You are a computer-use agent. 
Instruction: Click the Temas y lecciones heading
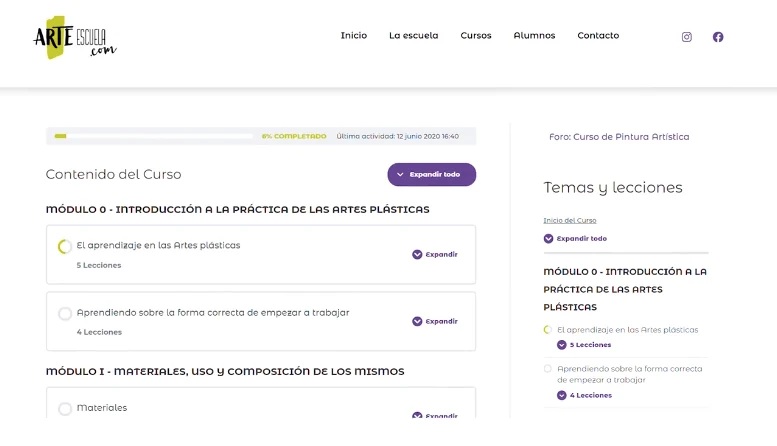(613, 187)
